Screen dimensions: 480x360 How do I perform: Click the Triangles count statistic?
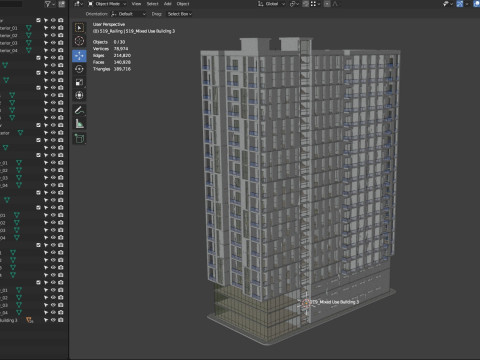click(x=112, y=69)
